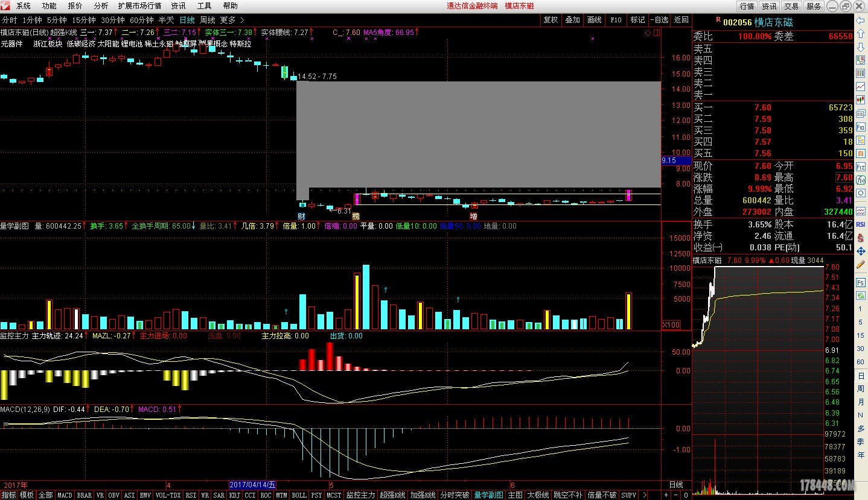
Task: Click the 行情 button at top right
Action: (747, 6)
